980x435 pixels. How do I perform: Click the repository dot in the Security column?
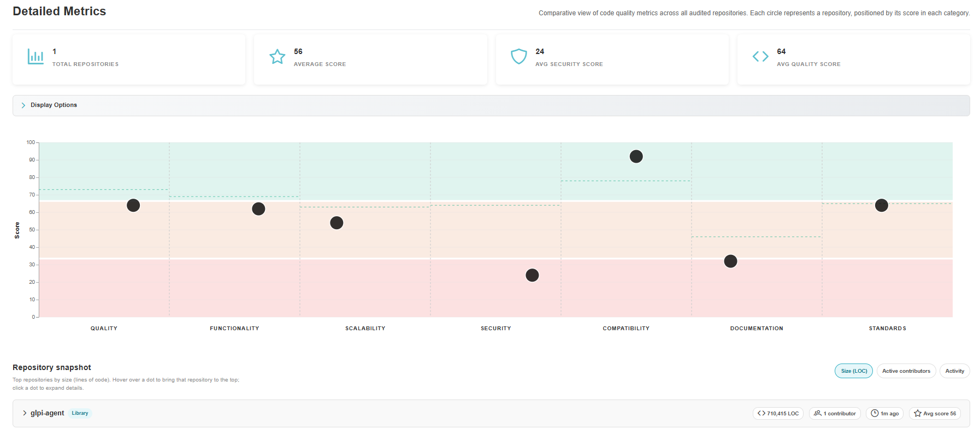point(532,275)
